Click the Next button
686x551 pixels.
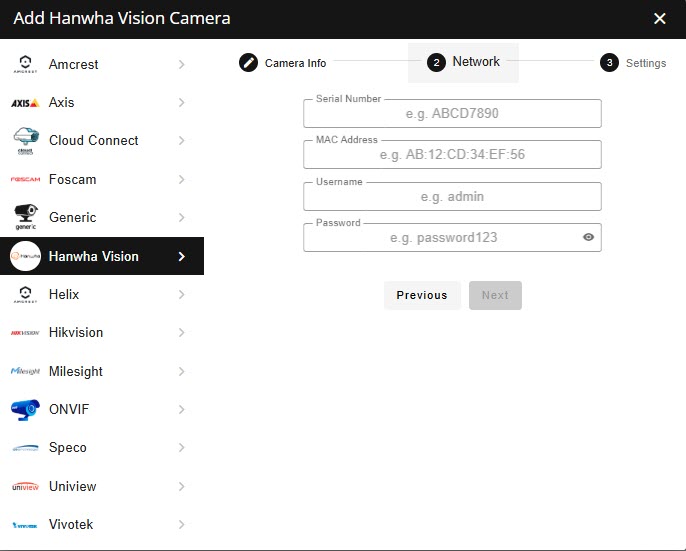pyautogui.click(x=495, y=295)
